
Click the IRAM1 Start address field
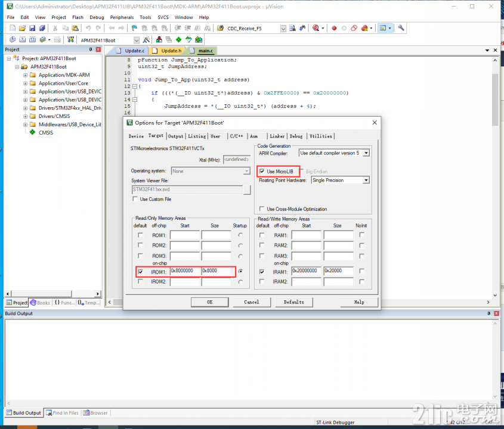click(307, 271)
